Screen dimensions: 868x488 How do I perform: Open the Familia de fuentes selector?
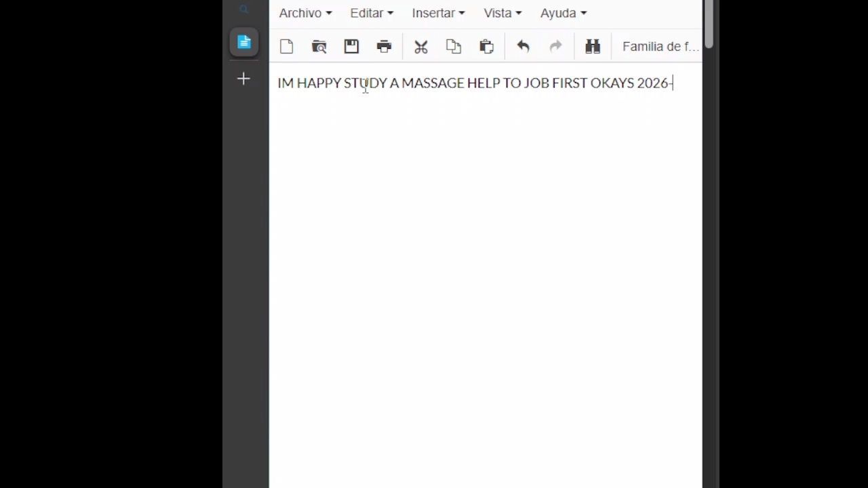click(x=660, y=47)
